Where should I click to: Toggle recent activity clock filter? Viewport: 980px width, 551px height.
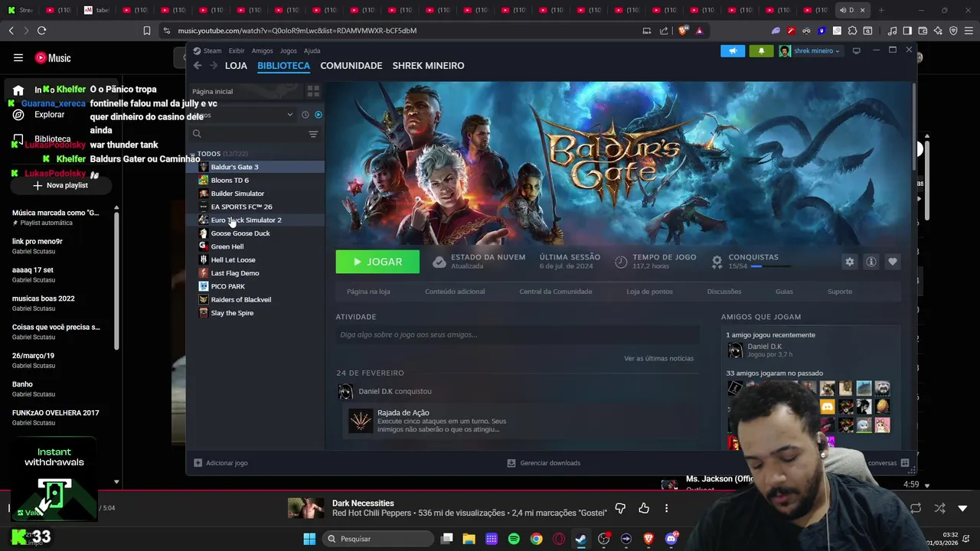[x=305, y=115]
